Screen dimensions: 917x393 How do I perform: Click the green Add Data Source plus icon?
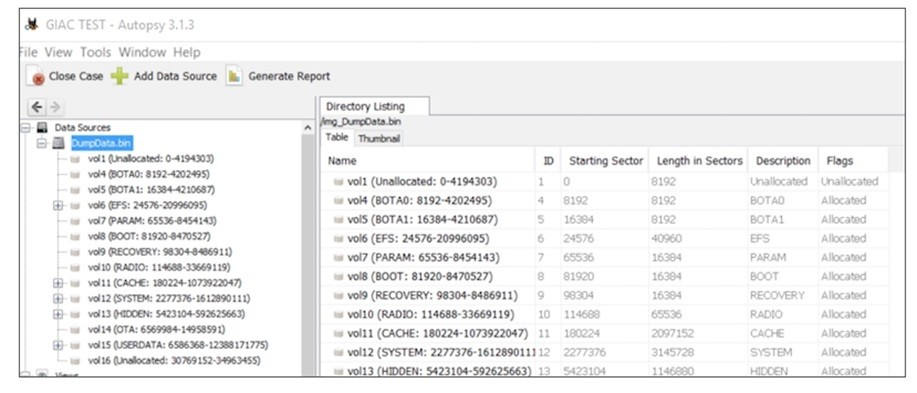click(x=120, y=76)
